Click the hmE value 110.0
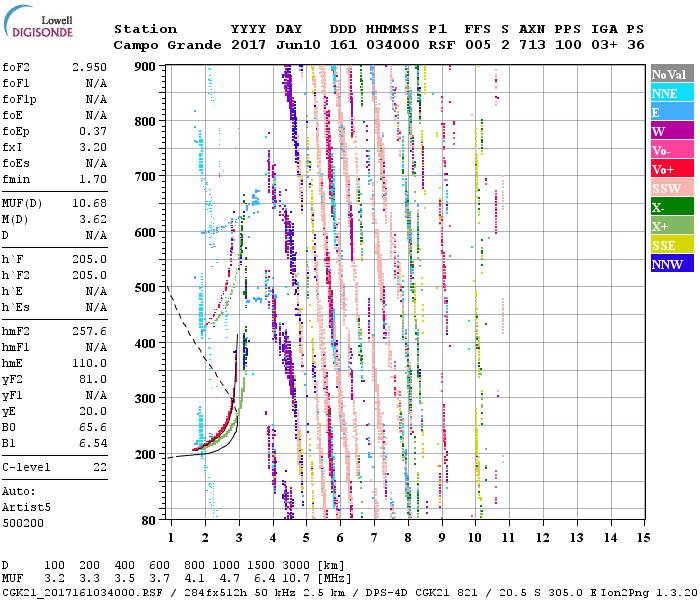Viewport: 700px width, 600px height. (x=90, y=363)
